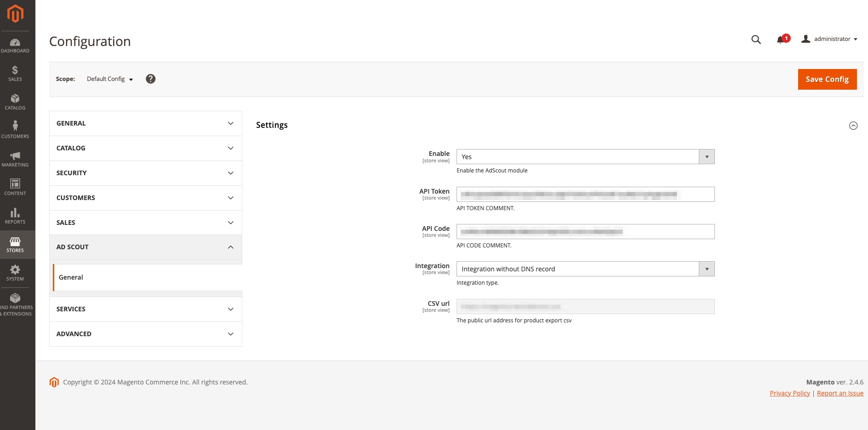Expand the CATALOG config section
The width and height of the screenshot is (868, 430).
146,148
